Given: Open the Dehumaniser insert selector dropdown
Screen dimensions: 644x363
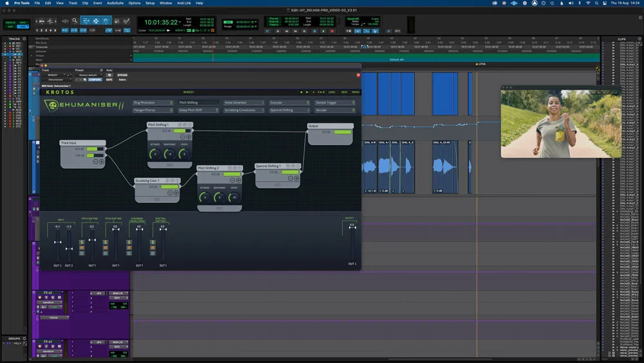Looking at the screenshot, I should point(56,80).
